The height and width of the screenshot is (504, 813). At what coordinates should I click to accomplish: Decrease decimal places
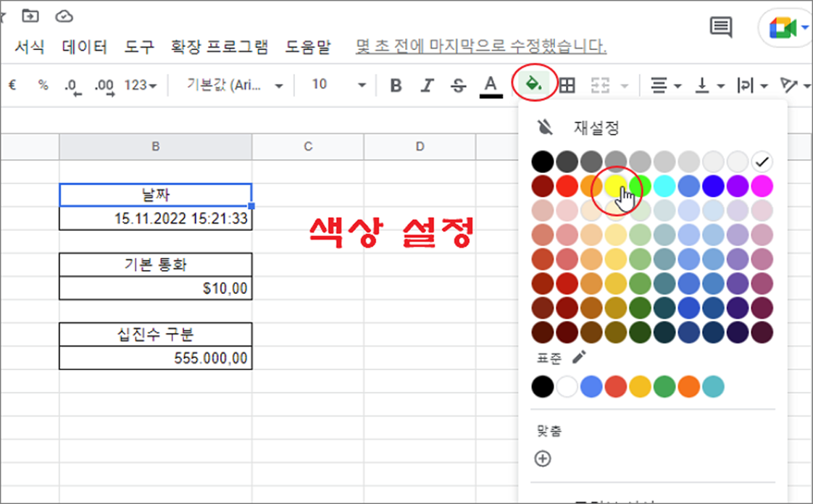[72, 86]
